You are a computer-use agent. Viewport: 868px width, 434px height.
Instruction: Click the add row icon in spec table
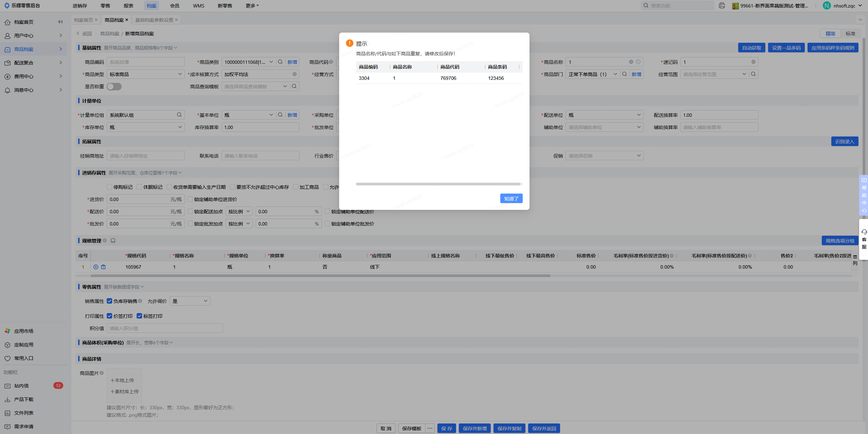point(96,267)
